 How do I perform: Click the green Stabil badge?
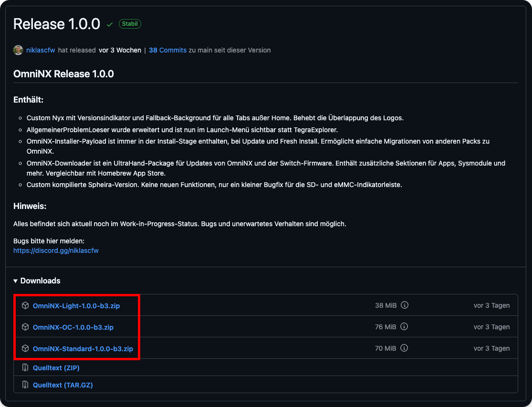click(x=130, y=24)
